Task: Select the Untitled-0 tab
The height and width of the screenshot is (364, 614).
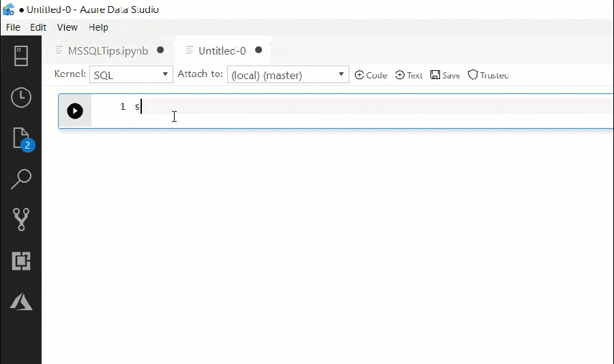Action: click(222, 50)
